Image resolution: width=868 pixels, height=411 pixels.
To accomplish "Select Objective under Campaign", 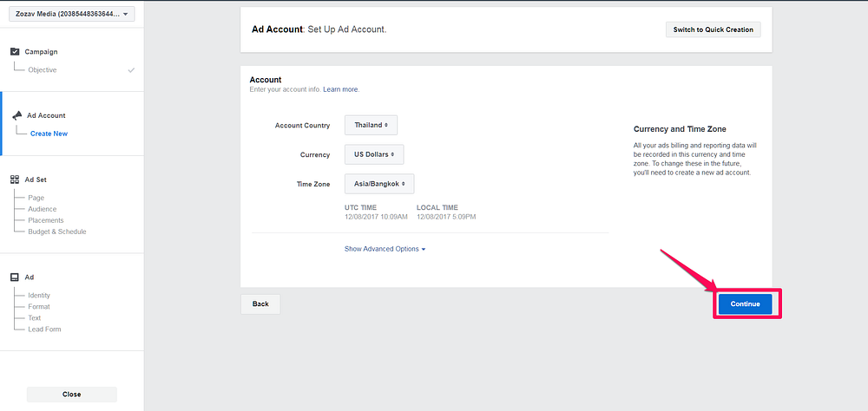I will 42,70.
